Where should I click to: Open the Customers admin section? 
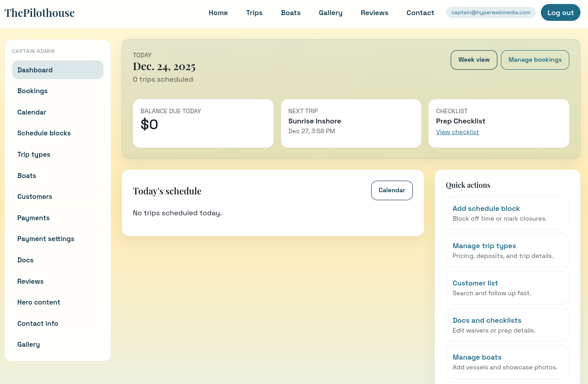35,196
